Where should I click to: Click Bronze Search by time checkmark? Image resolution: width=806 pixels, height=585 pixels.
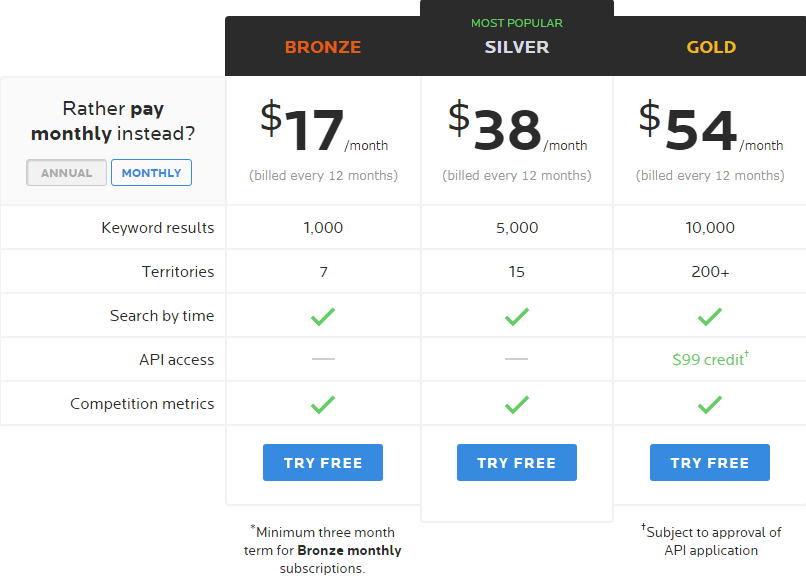point(323,316)
